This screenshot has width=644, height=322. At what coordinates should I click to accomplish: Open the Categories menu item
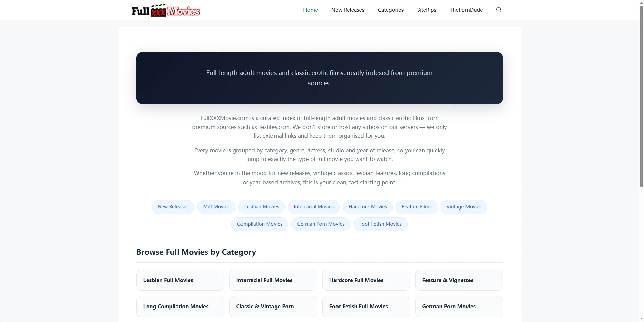pyautogui.click(x=390, y=10)
